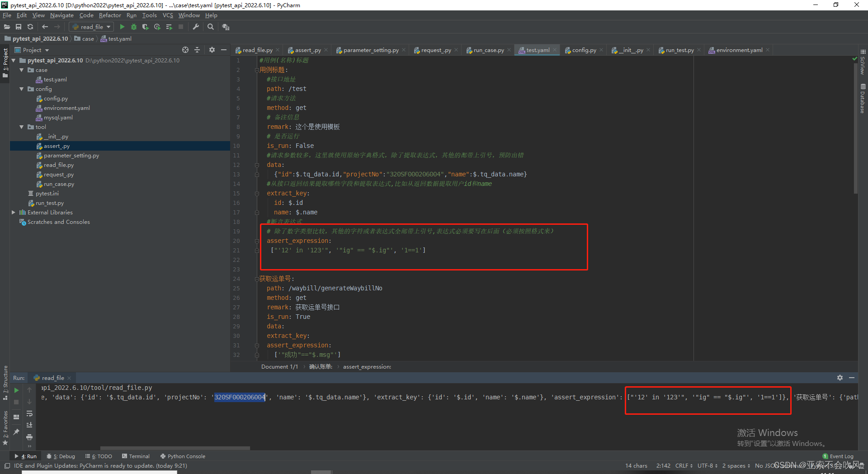Click the Debug bug icon in toolbar
Image resolution: width=868 pixels, height=474 pixels.
click(134, 27)
